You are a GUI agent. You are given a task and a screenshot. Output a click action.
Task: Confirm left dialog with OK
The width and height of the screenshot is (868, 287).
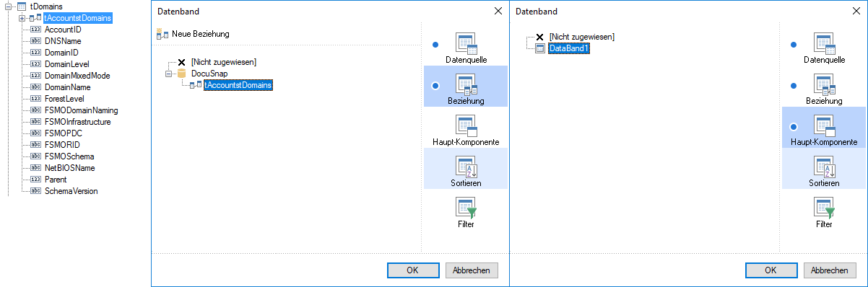[x=413, y=270]
